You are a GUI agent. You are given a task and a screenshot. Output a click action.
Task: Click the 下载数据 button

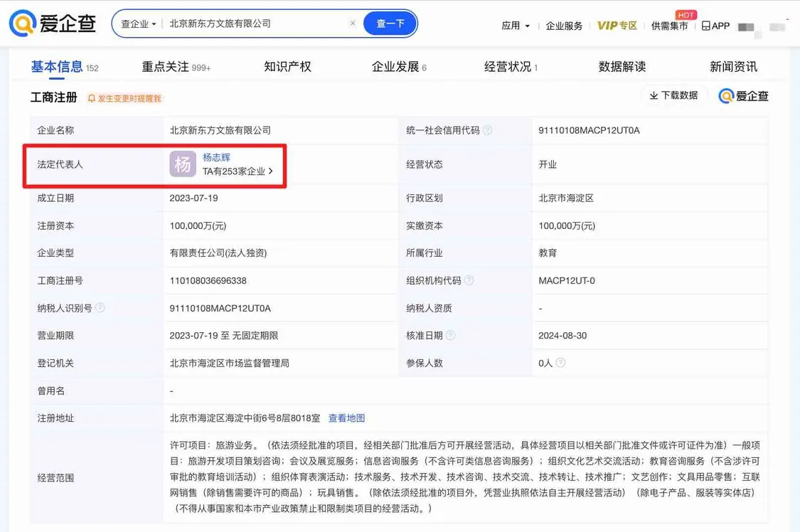click(674, 95)
